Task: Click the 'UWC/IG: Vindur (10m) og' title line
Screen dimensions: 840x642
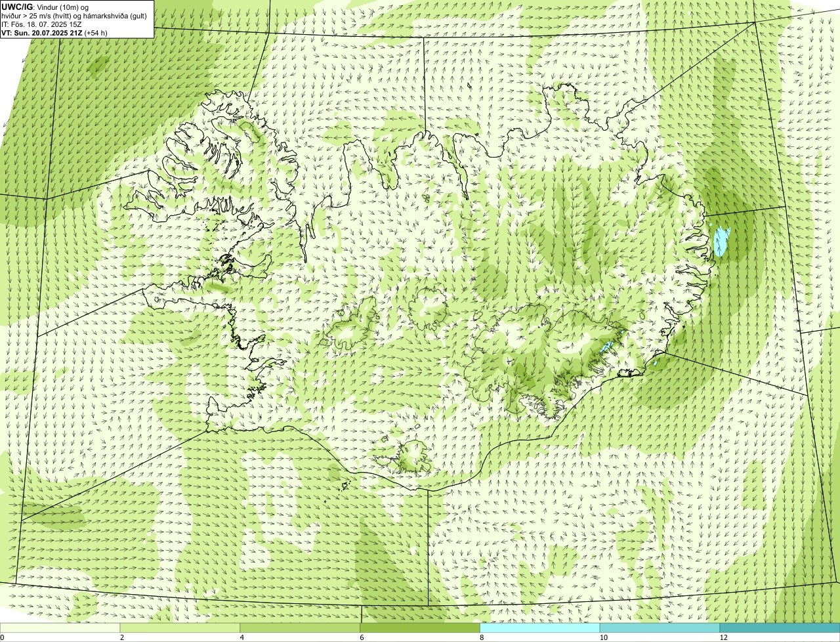Action: pos(45,7)
